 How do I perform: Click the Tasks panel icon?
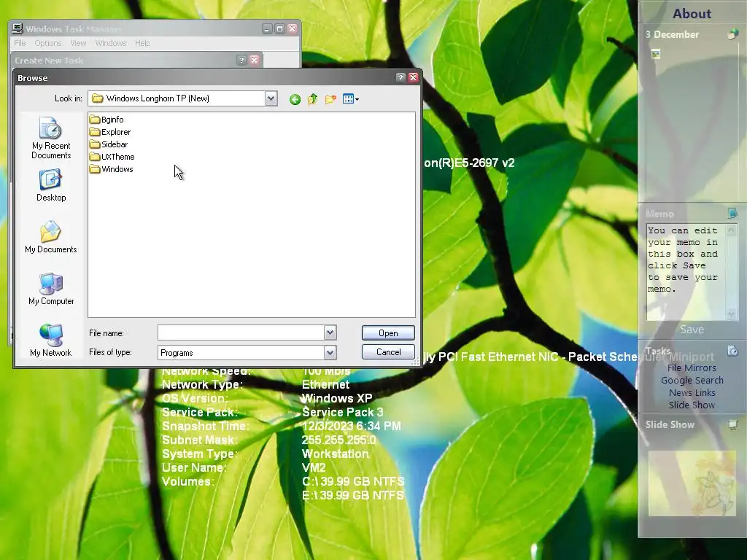(732, 351)
